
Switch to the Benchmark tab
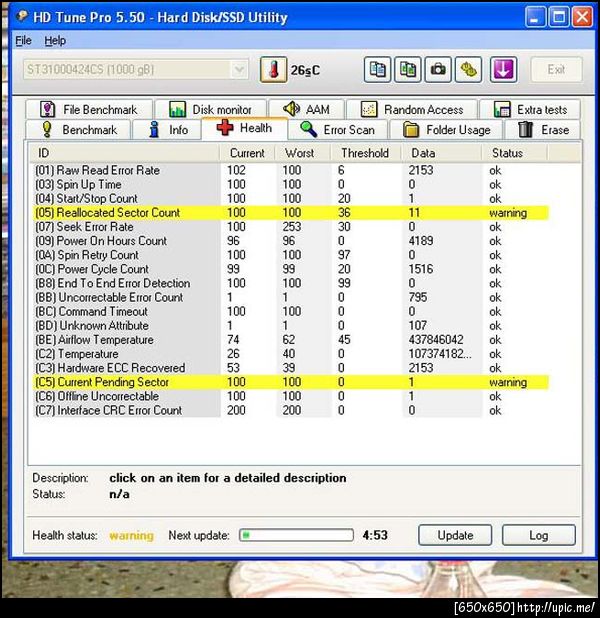pos(78,130)
